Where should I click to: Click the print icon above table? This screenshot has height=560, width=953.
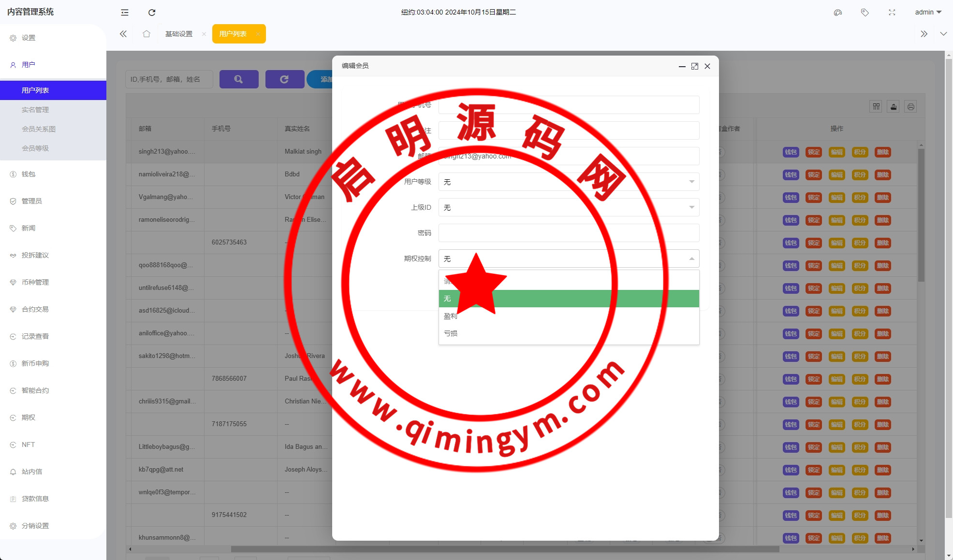point(911,107)
